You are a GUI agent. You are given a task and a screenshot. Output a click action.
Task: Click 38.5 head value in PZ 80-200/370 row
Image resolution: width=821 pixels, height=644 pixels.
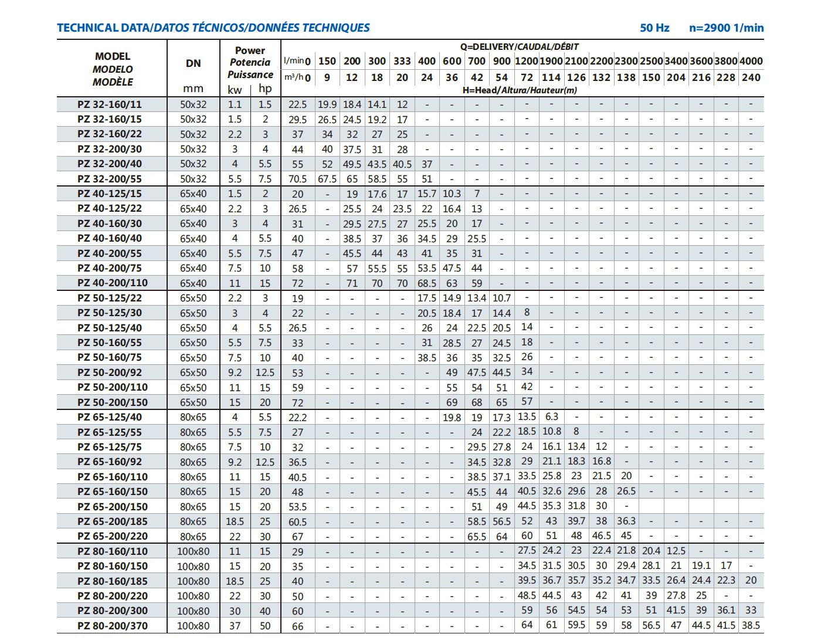(x=751, y=625)
